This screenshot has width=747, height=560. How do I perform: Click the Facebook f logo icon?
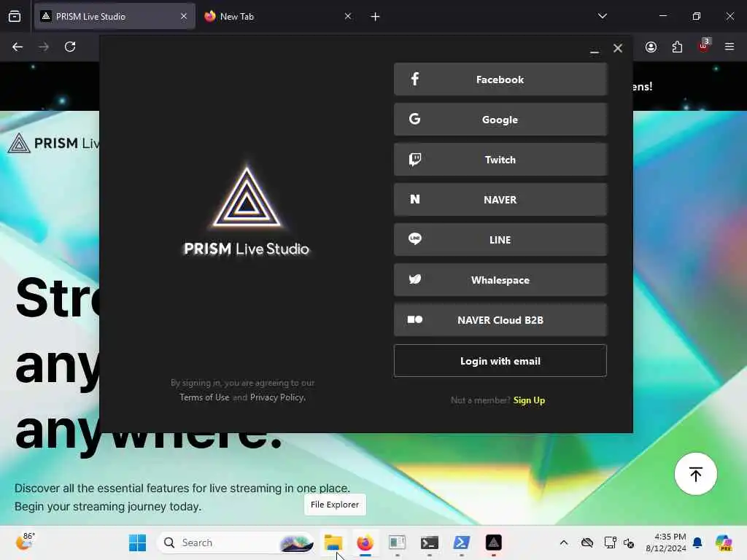tap(415, 79)
